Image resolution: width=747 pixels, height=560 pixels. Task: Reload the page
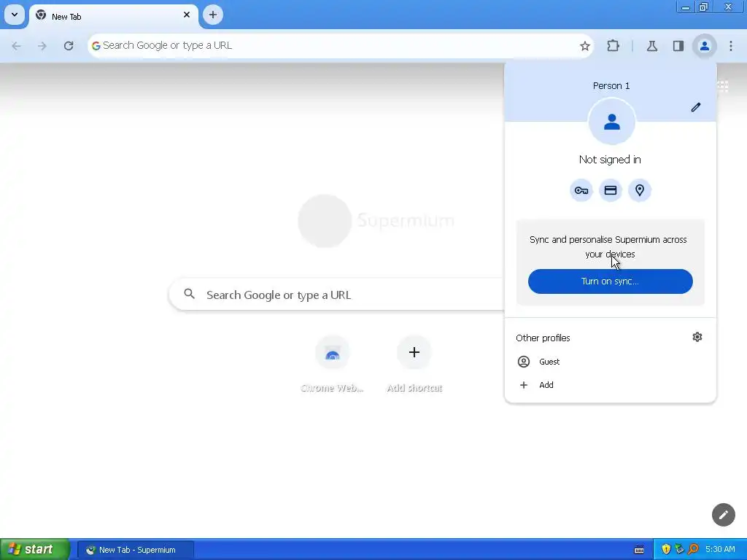click(x=69, y=46)
